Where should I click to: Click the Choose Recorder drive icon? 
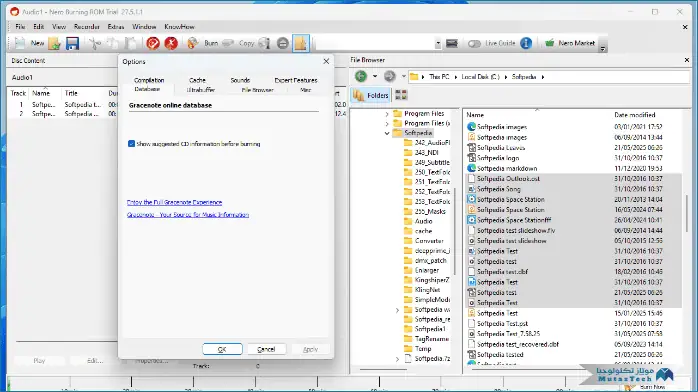[452, 43]
